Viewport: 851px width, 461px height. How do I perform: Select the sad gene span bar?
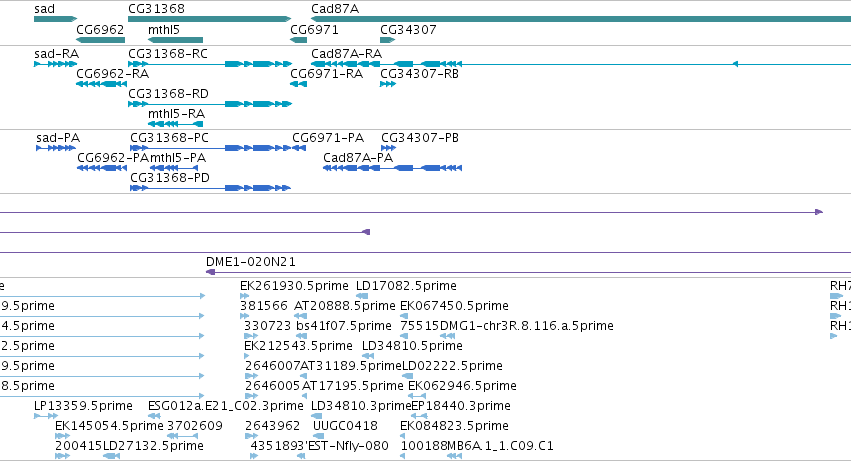coord(55,19)
